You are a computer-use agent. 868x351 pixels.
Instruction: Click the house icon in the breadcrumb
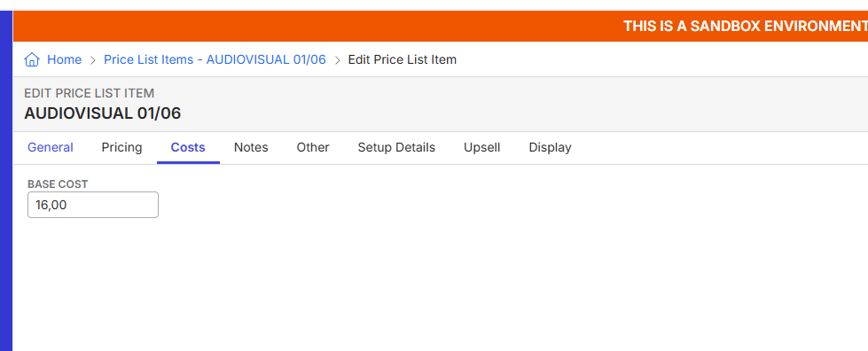[x=32, y=59]
